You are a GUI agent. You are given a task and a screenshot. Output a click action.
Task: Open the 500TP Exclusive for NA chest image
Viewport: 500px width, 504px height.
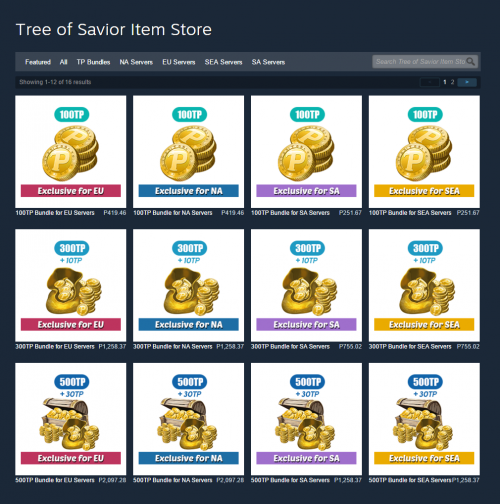tap(188, 419)
